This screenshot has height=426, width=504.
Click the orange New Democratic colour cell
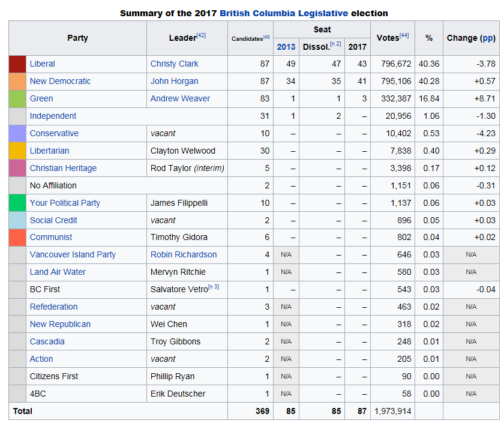click(x=17, y=82)
